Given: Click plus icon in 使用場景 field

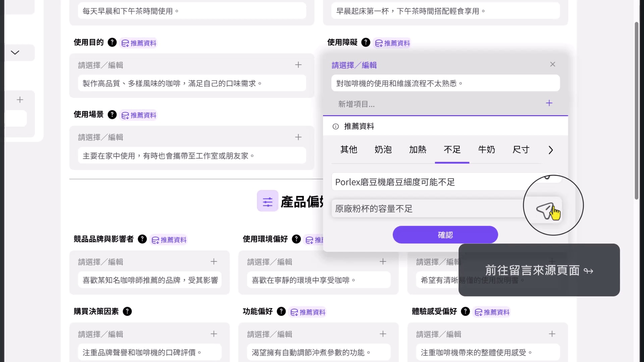Looking at the screenshot, I should pos(298,137).
